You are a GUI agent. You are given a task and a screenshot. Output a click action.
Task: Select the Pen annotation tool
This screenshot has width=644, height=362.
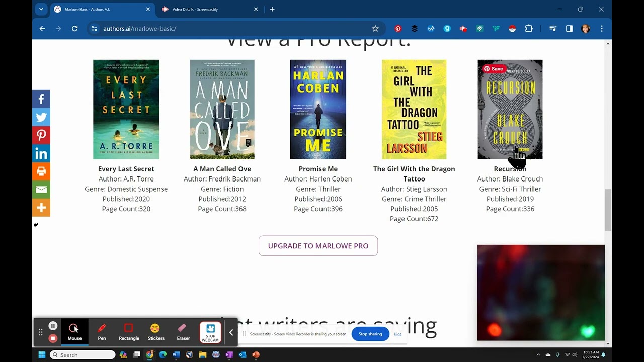(102, 332)
